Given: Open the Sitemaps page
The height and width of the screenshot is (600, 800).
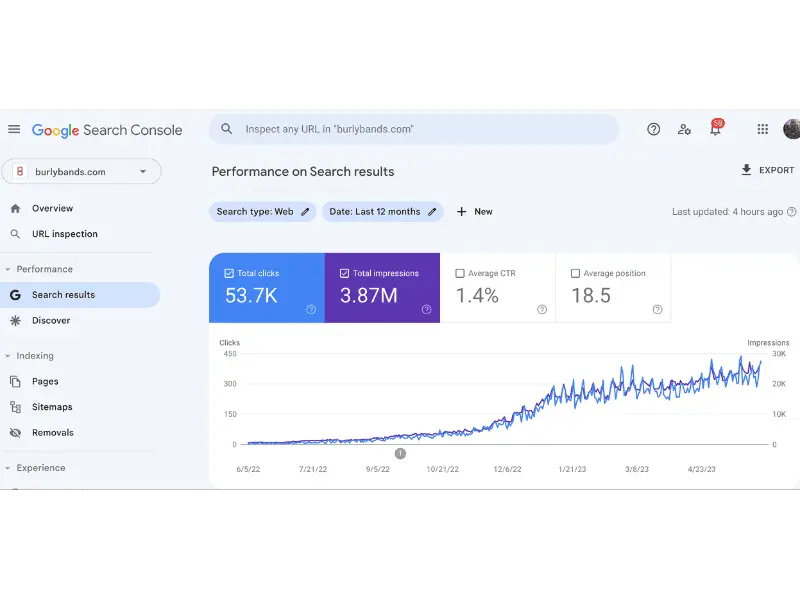Looking at the screenshot, I should pyautogui.click(x=52, y=407).
